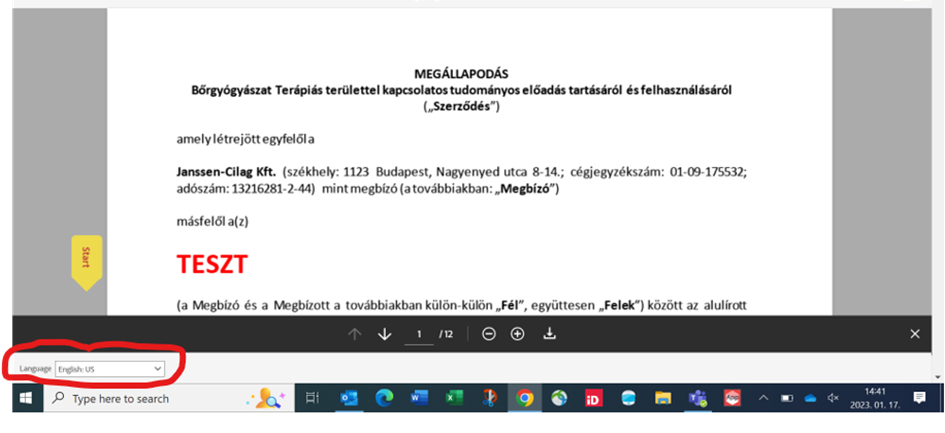This screenshot has height=433, width=945.
Task: Launch Microsoft Edge from the taskbar
Action: pos(384,398)
